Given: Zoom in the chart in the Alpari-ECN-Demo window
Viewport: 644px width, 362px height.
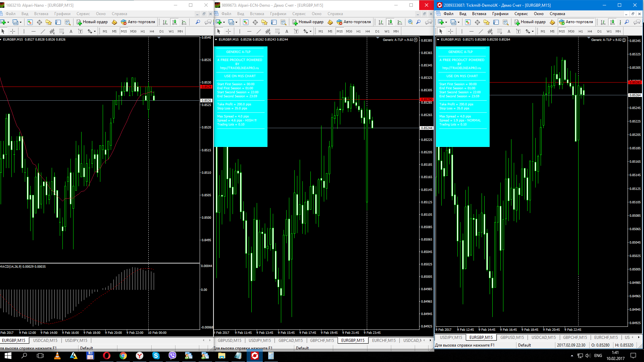Looking at the screenshot, I should coord(410,22).
